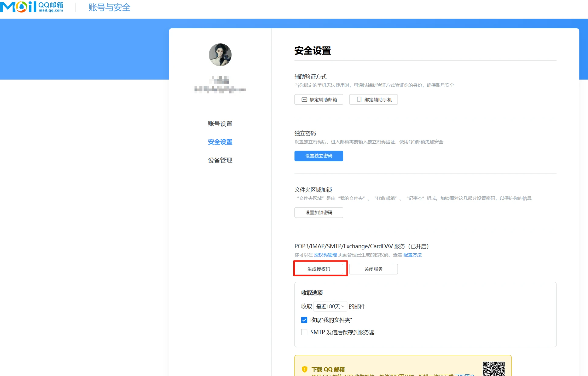This screenshot has width=588, height=376.
Task: Click the 账号与安全 header title
Action: click(x=109, y=7)
